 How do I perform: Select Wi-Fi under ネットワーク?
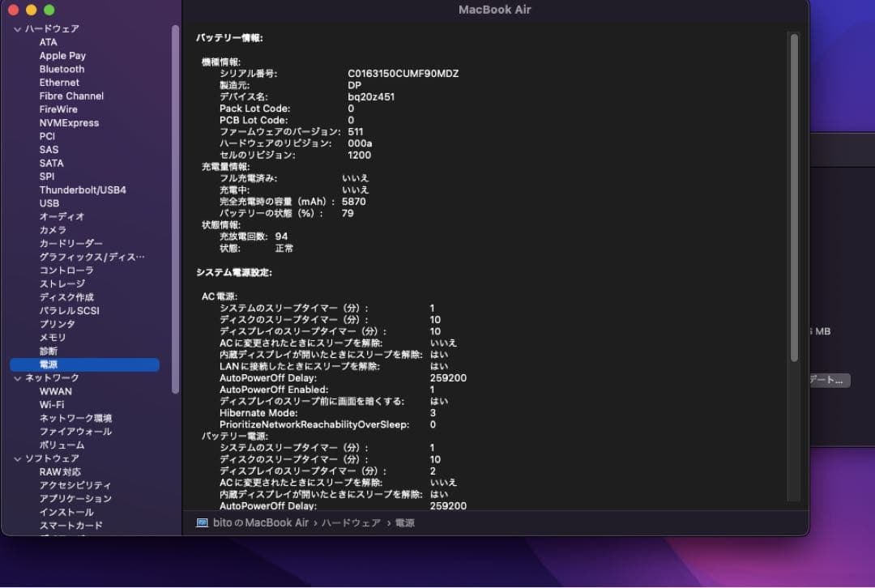click(52, 405)
